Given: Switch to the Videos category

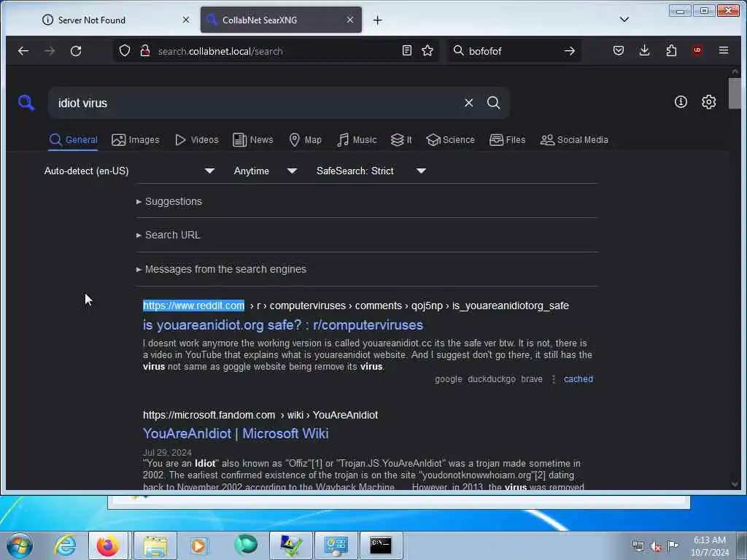Looking at the screenshot, I should point(197,140).
